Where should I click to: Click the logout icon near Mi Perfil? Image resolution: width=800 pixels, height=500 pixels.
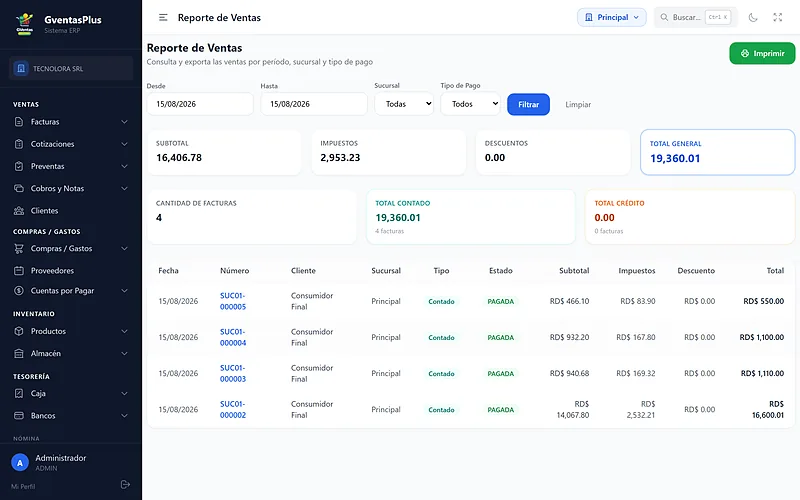pyautogui.click(x=125, y=484)
